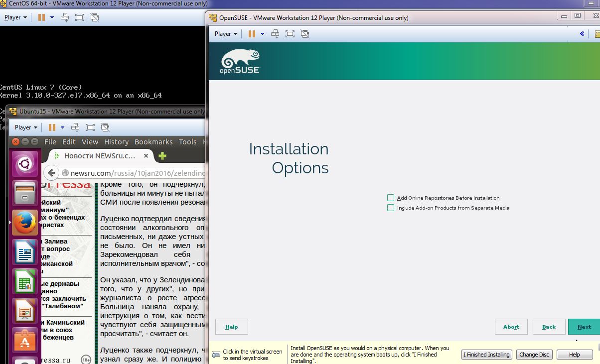Enable Add Online Repositories Before Installation
The image size is (600, 364).
pos(391,198)
